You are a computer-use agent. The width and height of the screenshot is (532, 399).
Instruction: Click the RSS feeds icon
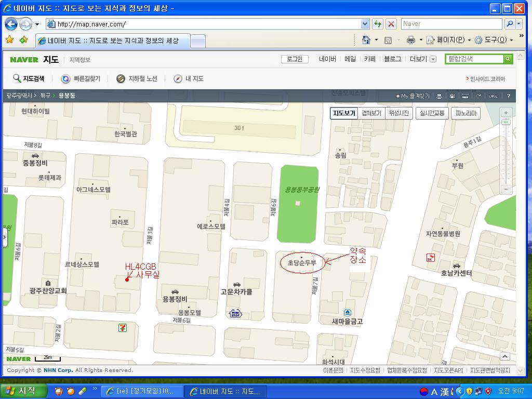388,41
